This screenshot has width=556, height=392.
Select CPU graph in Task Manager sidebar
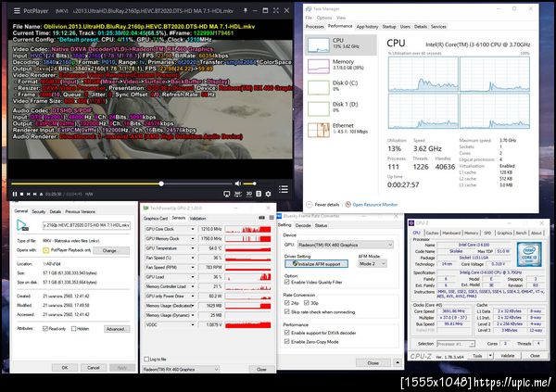click(340, 44)
